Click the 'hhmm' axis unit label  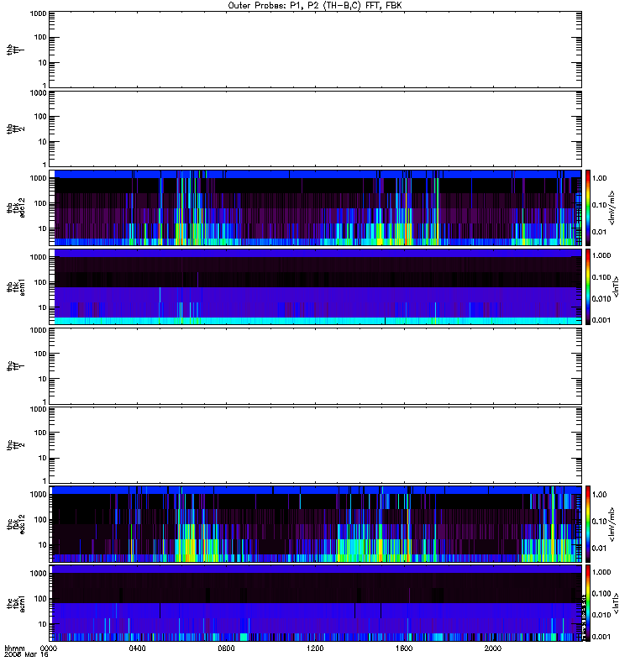(14, 648)
